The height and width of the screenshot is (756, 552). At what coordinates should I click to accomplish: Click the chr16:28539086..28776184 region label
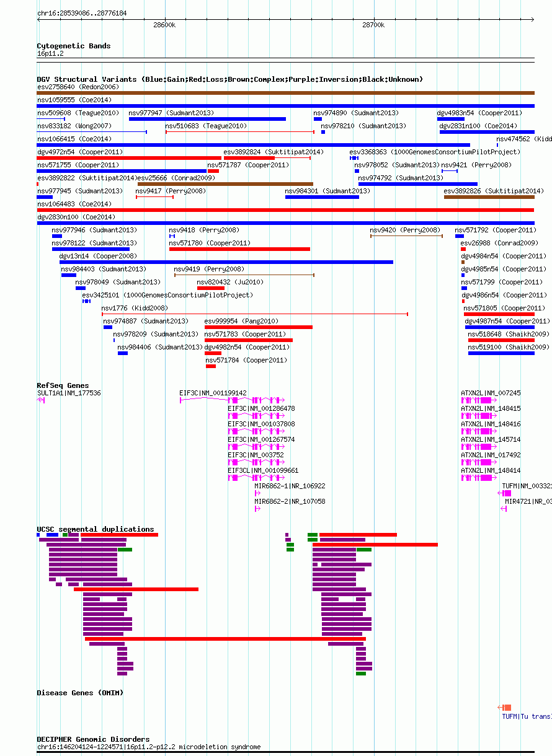82,12
